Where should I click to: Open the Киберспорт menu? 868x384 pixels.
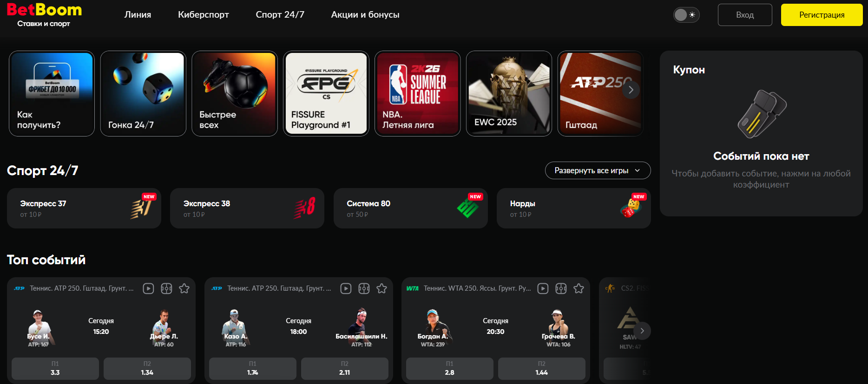(204, 14)
